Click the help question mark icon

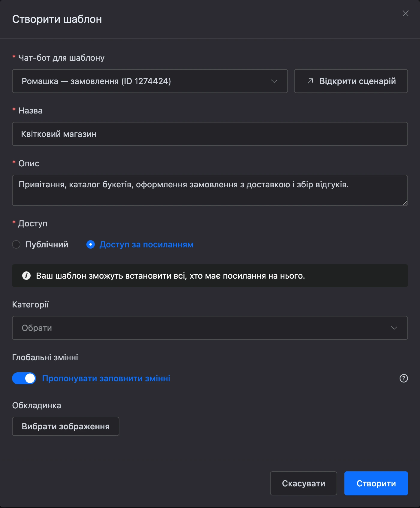coord(403,378)
